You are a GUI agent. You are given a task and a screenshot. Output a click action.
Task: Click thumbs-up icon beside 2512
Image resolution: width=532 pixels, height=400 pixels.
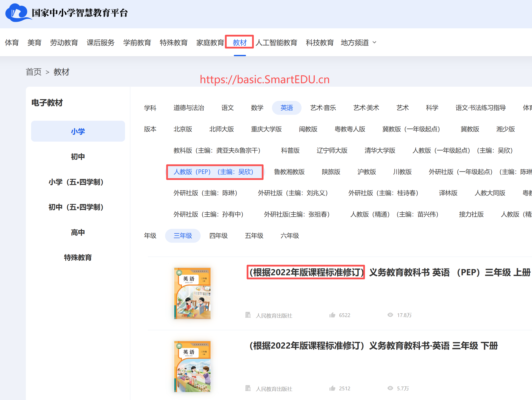click(332, 388)
